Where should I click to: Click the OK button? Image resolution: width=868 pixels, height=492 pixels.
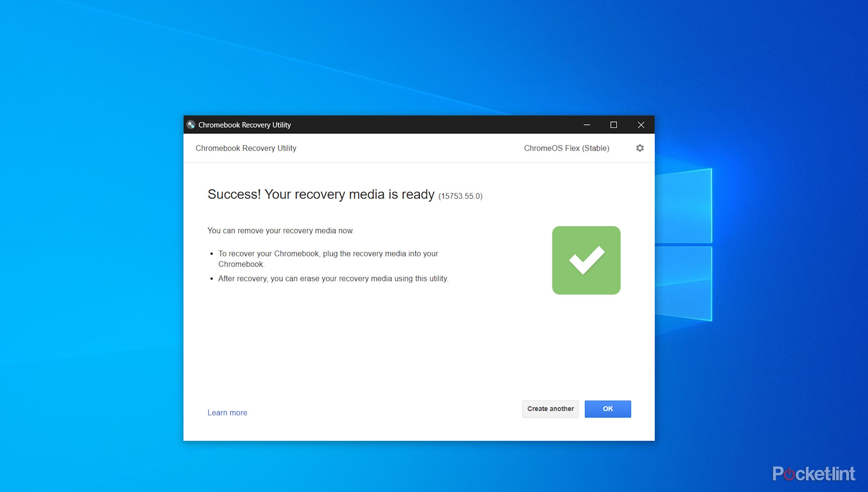[608, 409]
